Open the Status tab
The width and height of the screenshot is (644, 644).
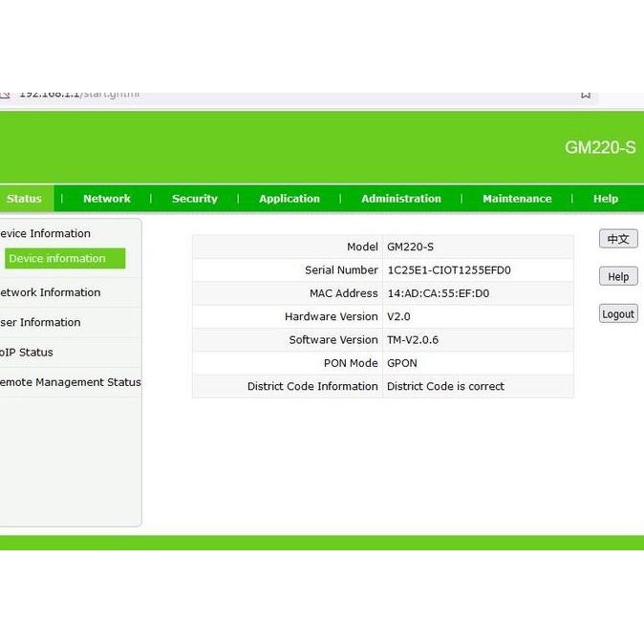[x=25, y=199]
